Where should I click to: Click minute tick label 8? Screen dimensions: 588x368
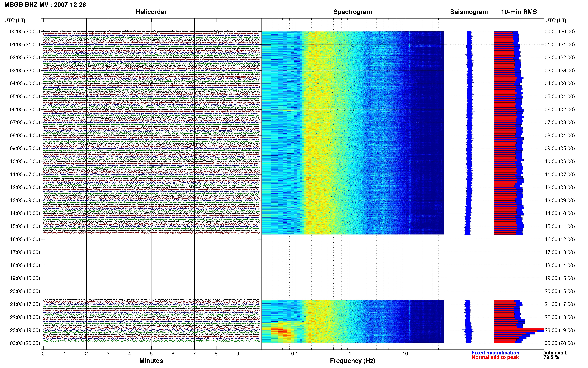coord(216,354)
